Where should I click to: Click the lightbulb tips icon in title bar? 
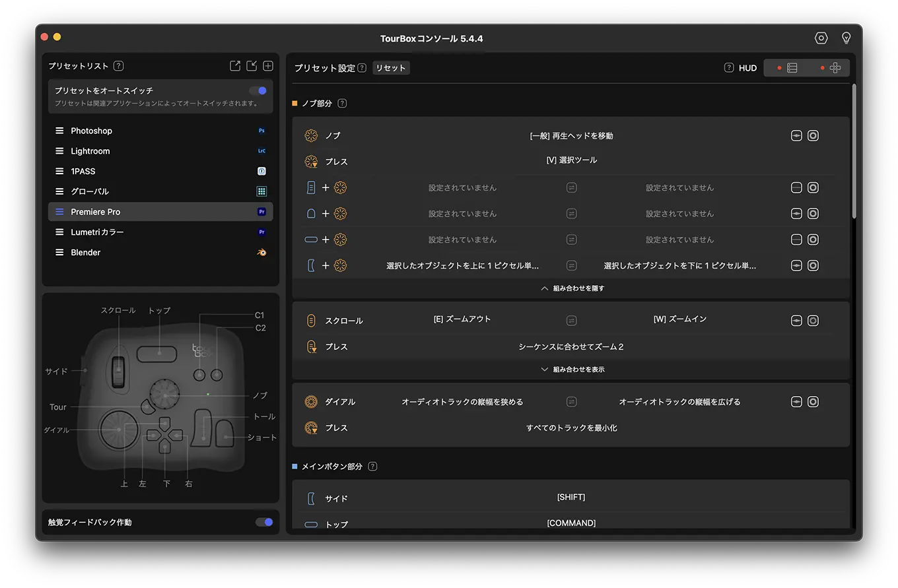click(846, 38)
